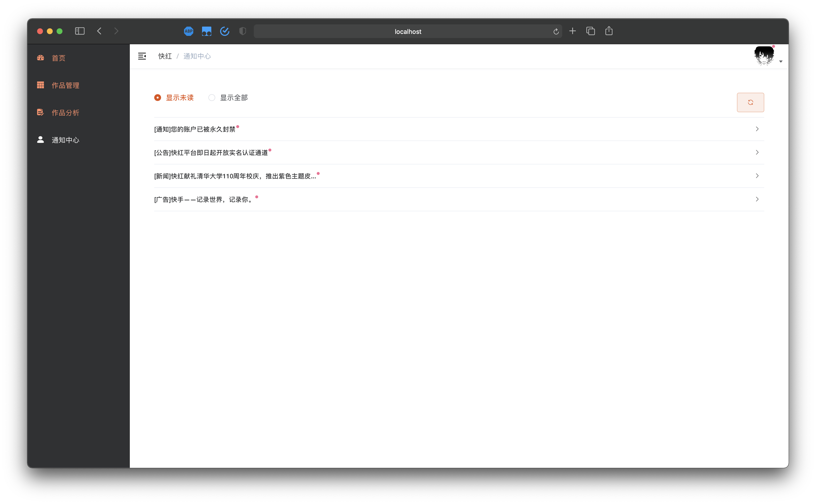Click the 通知中心 person icon
816x504 pixels.
pyautogui.click(x=40, y=140)
